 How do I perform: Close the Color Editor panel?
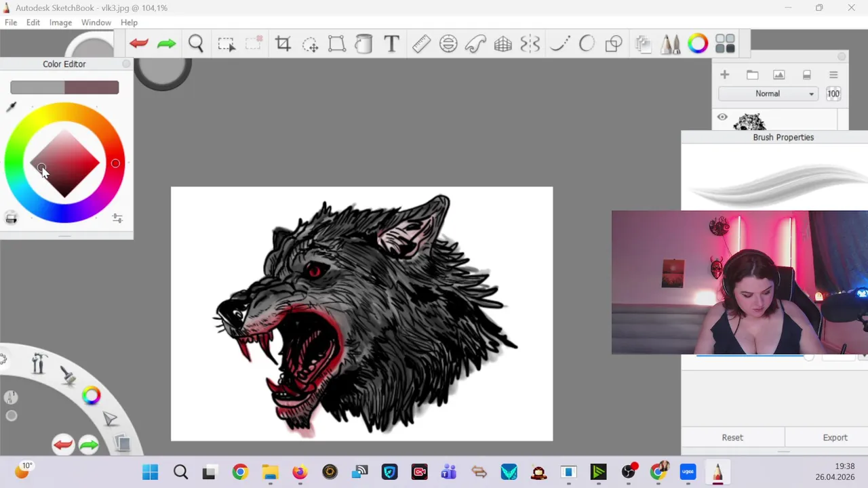(x=126, y=64)
